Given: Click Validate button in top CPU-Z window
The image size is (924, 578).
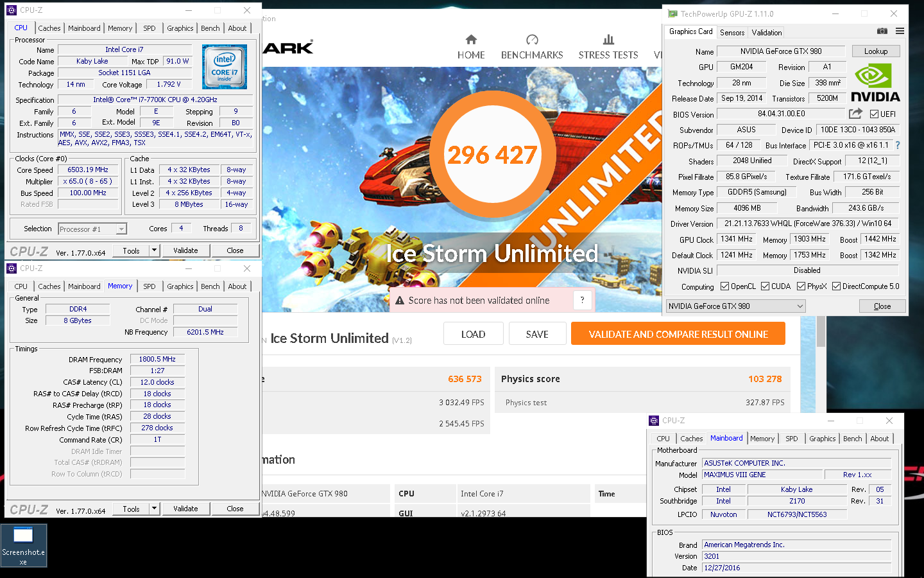Looking at the screenshot, I should pos(185,250).
